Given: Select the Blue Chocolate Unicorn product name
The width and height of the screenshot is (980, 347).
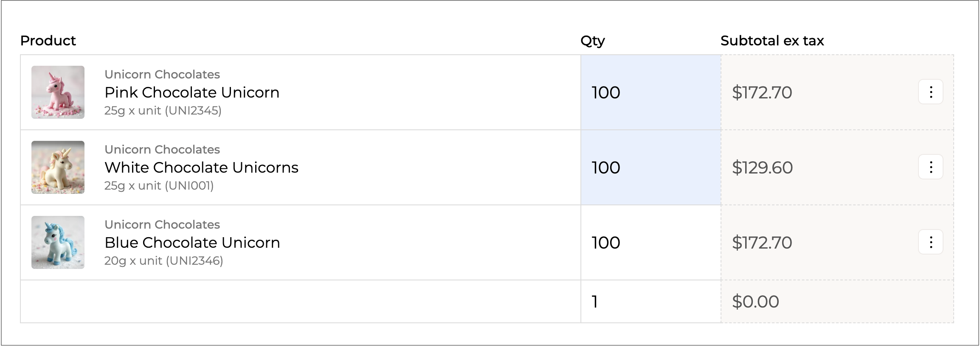Looking at the screenshot, I should (192, 243).
